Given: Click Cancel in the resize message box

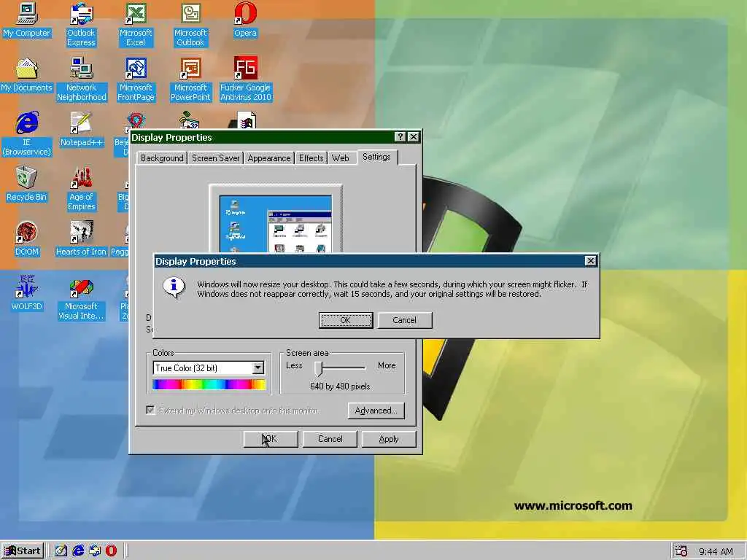Looking at the screenshot, I should tap(404, 320).
